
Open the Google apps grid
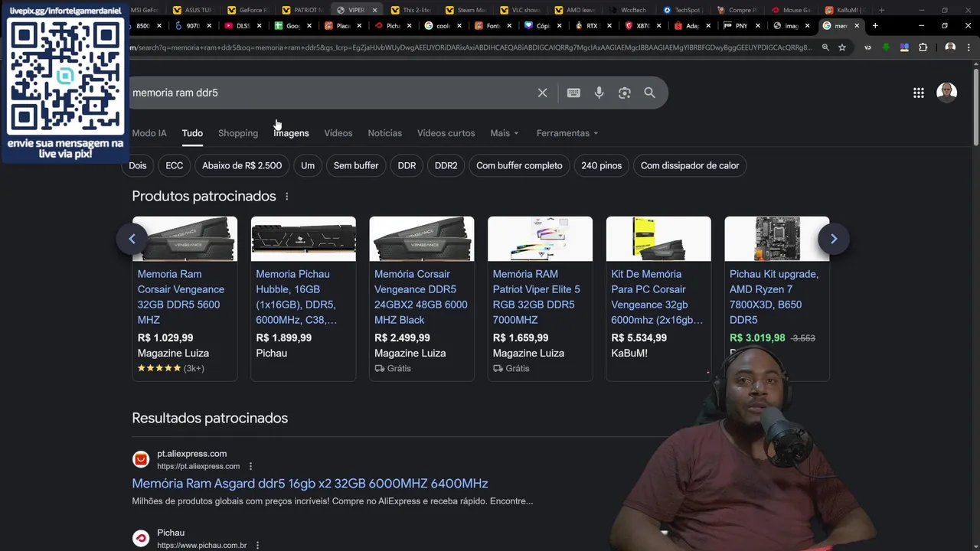click(x=918, y=93)
